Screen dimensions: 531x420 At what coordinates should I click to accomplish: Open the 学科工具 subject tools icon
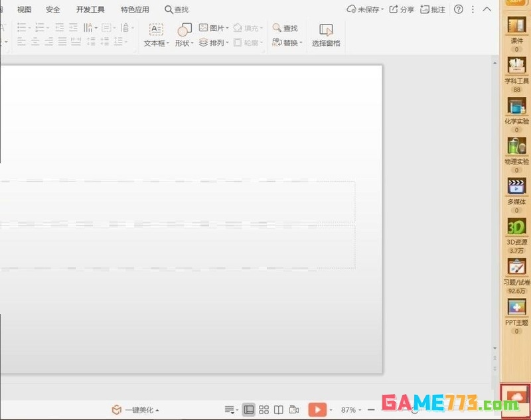[516, 66]
